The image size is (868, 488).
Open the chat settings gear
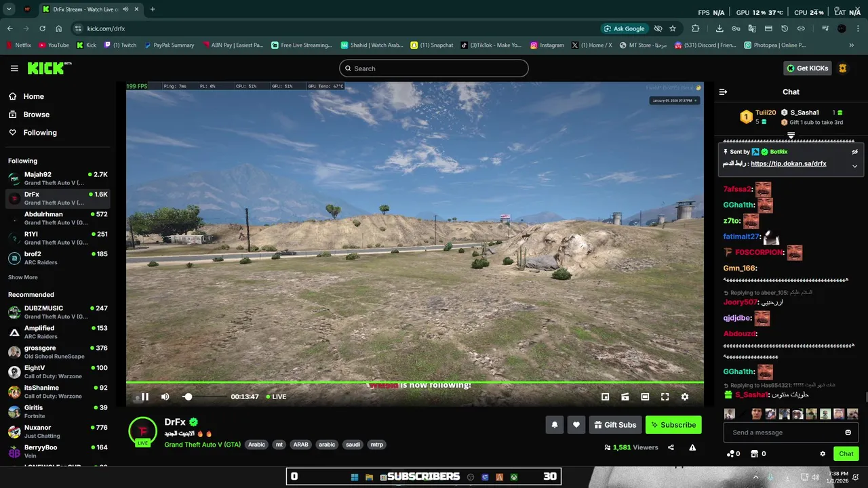coord(823,454)
